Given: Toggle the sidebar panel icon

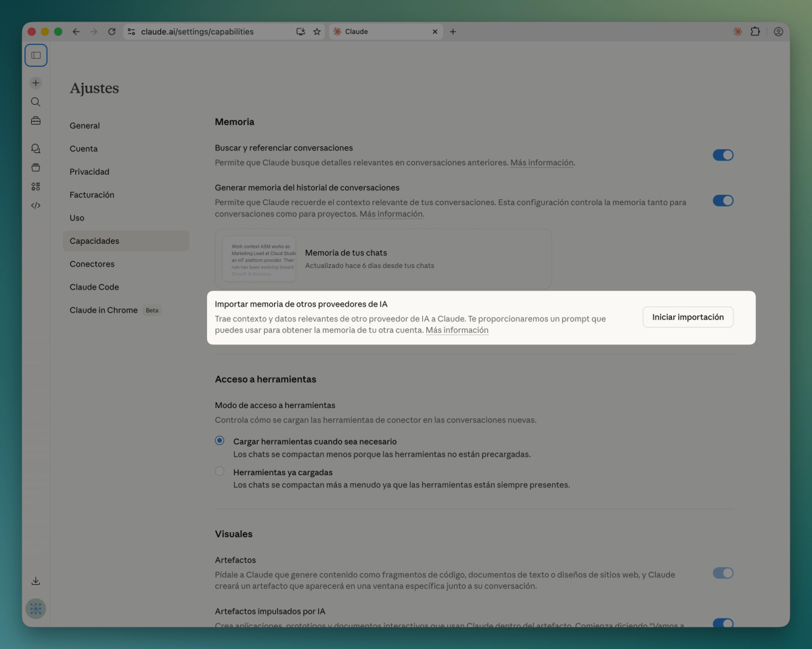Looking at the screenshot, I should click(x=36, y=55).
